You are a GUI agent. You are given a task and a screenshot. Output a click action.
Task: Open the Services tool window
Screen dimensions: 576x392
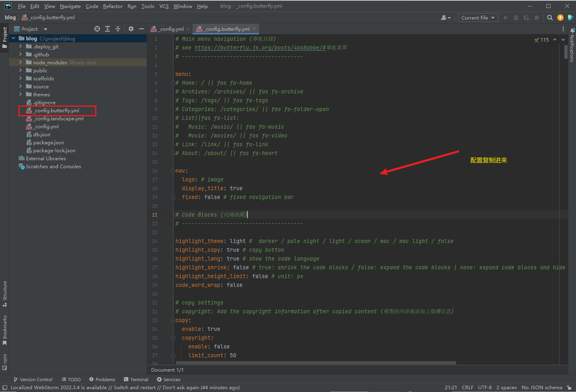[168, 380]
